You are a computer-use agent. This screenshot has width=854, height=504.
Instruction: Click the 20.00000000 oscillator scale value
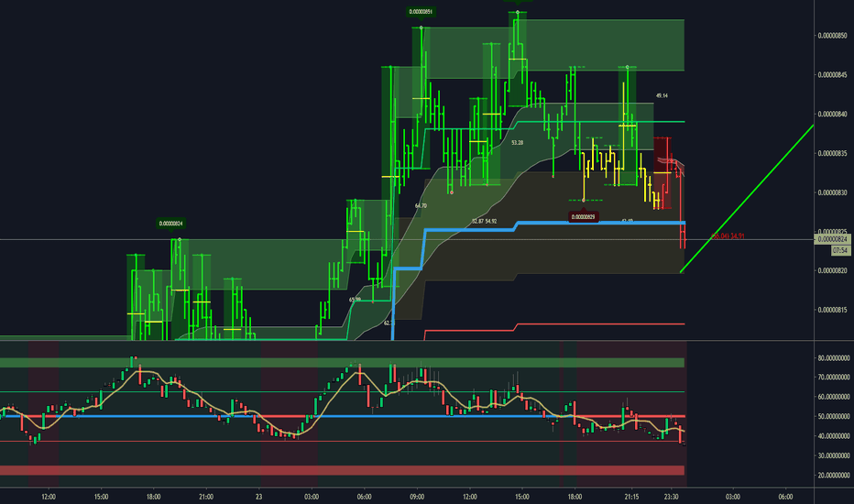tap(833, 475)
